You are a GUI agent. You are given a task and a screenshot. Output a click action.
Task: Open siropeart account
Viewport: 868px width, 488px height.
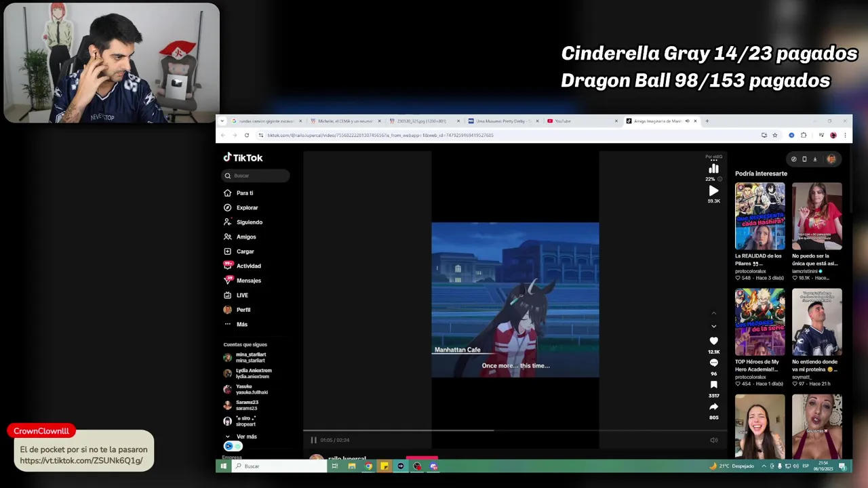[x=240, y=421]
